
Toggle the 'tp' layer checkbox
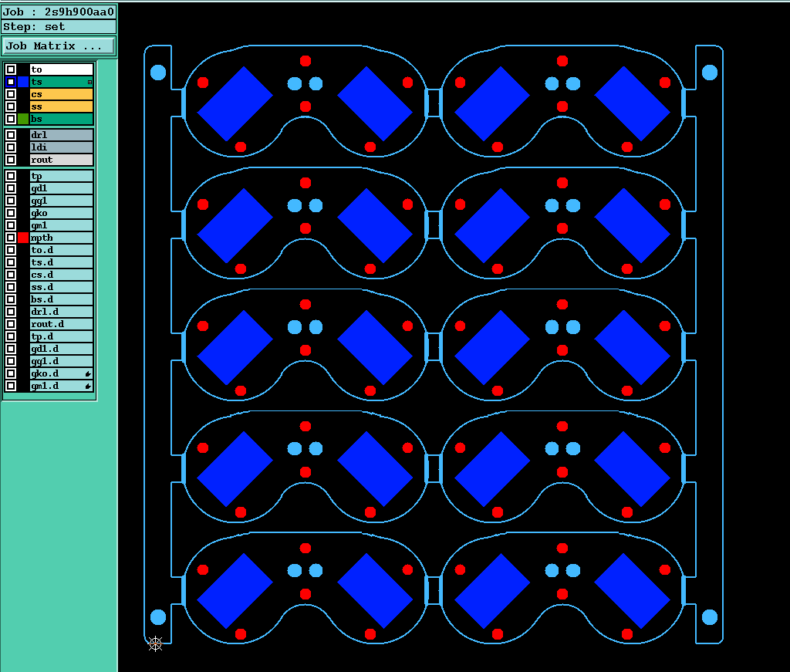coord(11,176)
